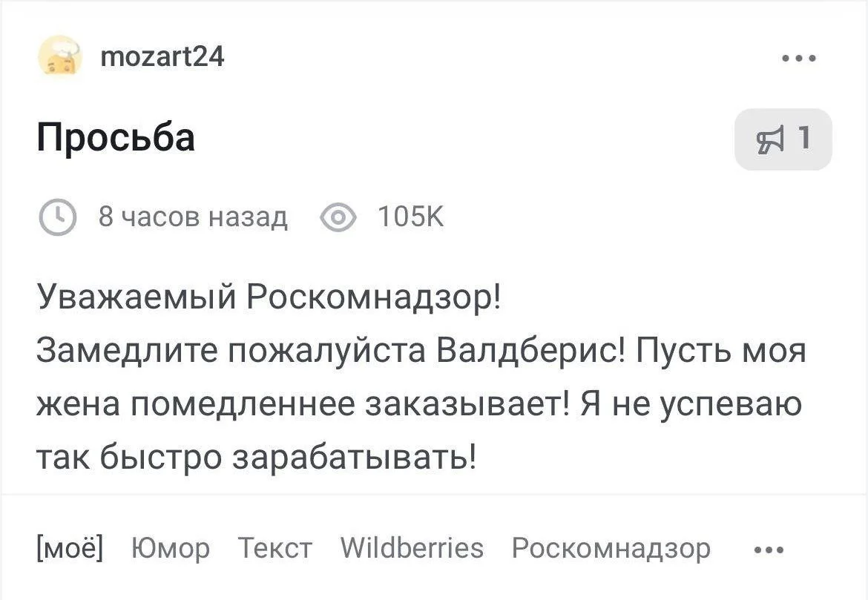Click the 105K view count
This screenshot has height=600, width=868.
[410, 218]
